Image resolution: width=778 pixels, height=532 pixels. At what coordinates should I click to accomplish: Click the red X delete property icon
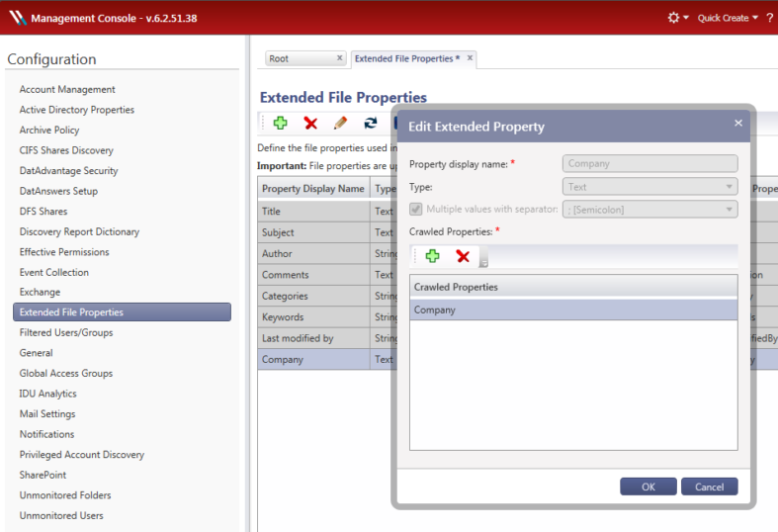pyautogui.click(x=310, y=123)
